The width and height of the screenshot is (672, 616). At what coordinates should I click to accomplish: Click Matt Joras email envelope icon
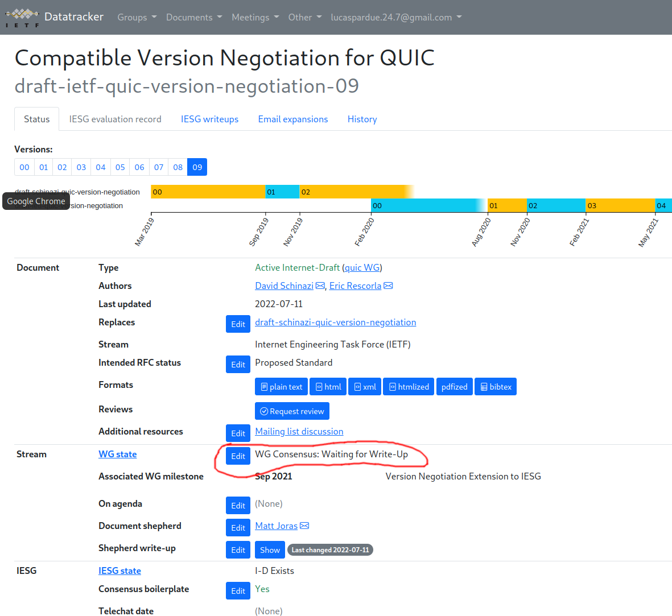[x=304, y=526]
